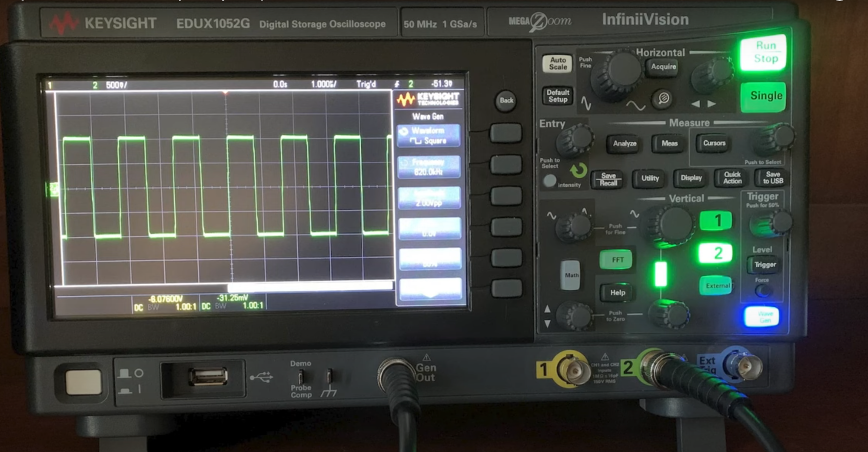Image resolution: width=868 pixels, height=452 pixels.
Task: Hit the small round Intensity button
Action: (549, 181)
